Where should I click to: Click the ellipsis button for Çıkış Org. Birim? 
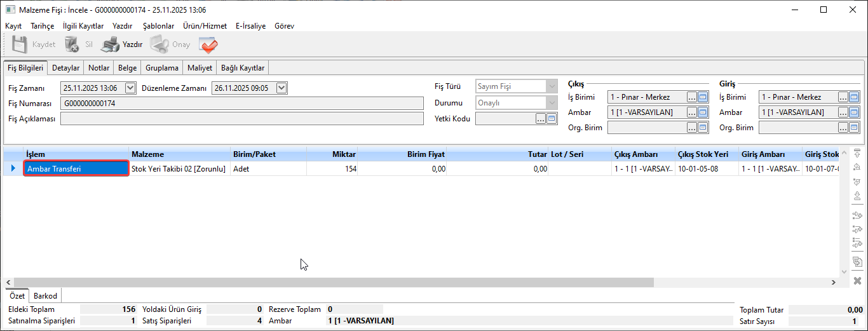tap(691, 128)
